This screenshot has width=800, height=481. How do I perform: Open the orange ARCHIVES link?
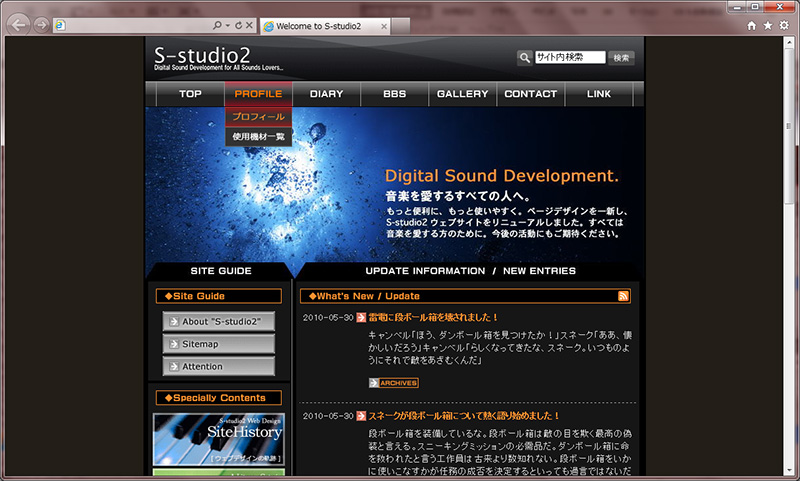pos(393,382)
